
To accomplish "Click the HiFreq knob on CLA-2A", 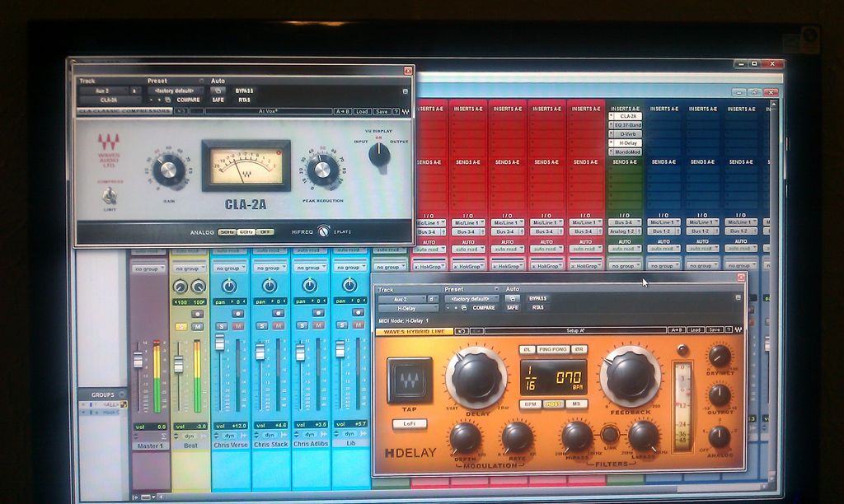I will coord(323,231).
